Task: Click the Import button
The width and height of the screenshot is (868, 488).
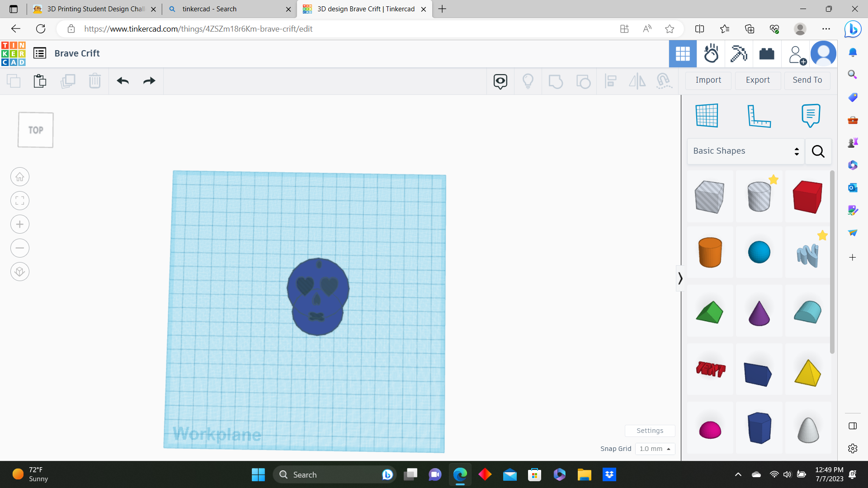Action: pos(708,80)
